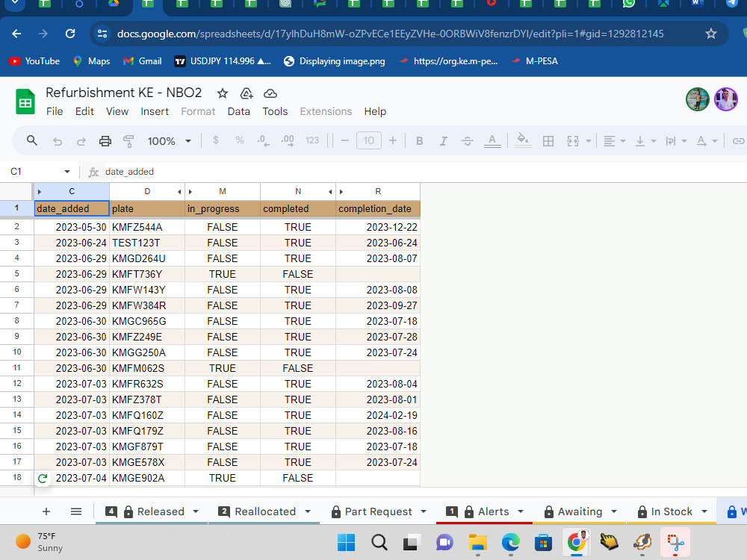Click the print icon
The image size is (747, 560).
tap(105, 141)
